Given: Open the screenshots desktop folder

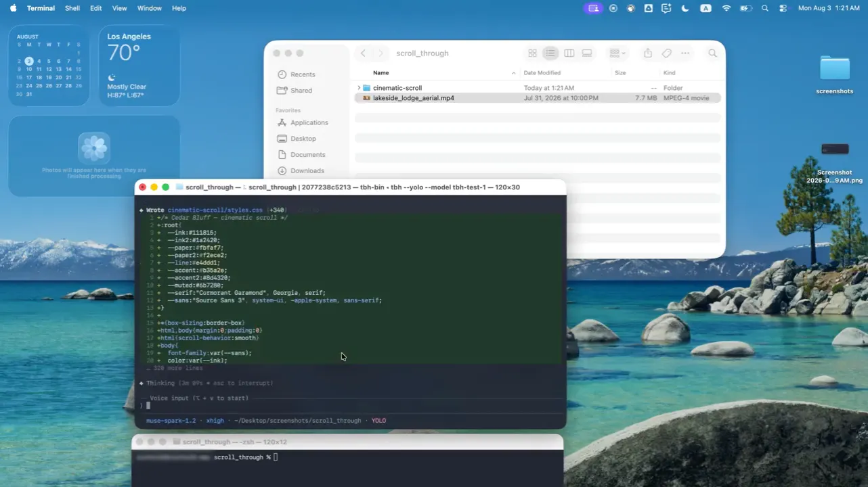Looking at the screenshot, I should point(834,74).
